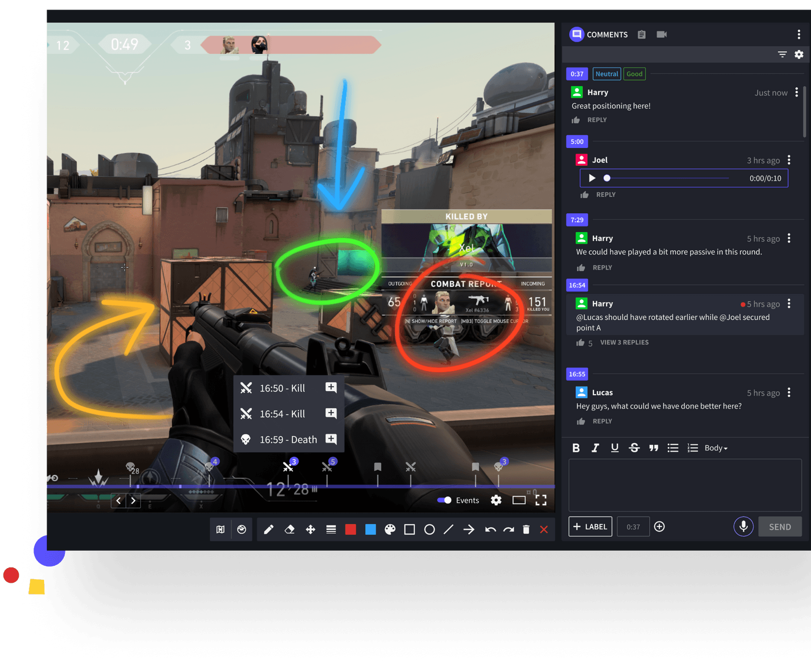Pick the arrow annotation tool
The height and width of the screenshot is (672, 811).
(x=469, y=530)
